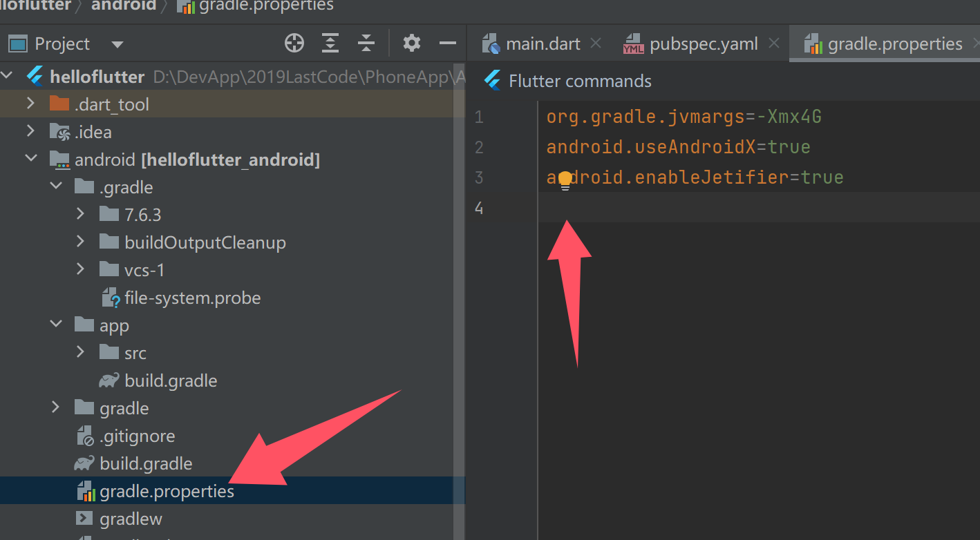This screenshot has width=980, height=540.
Task: Close the pubspec.yaml tab
Action: tap(774, 44)
